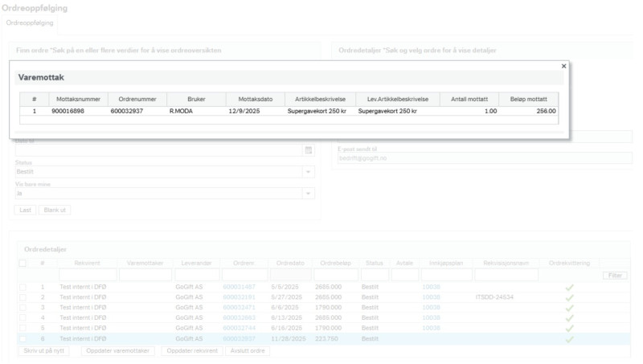Click Ordrekvittering checkmark for row 6
The width and height of the screenshot is (643, 364).
pos(569,339)
